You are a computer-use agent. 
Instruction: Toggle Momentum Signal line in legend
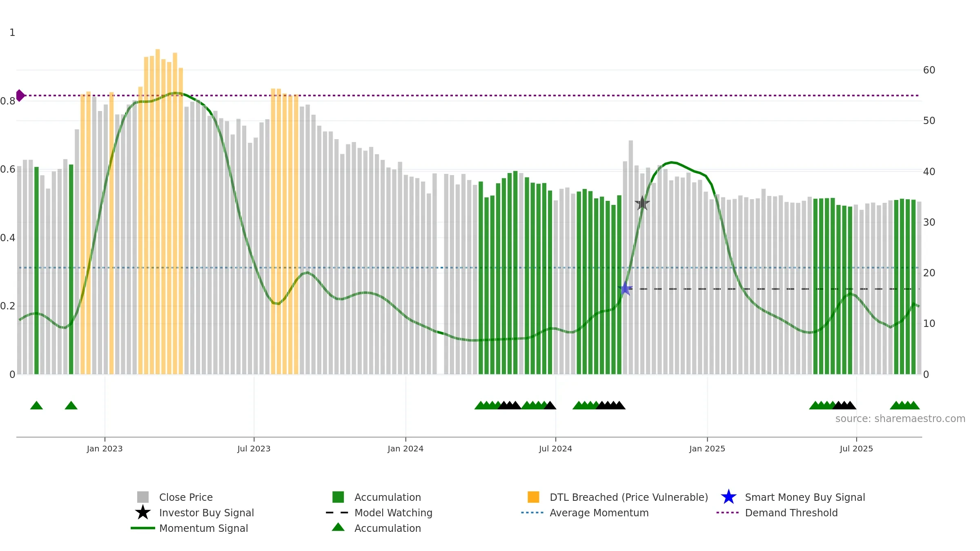[x=189, y=528]
